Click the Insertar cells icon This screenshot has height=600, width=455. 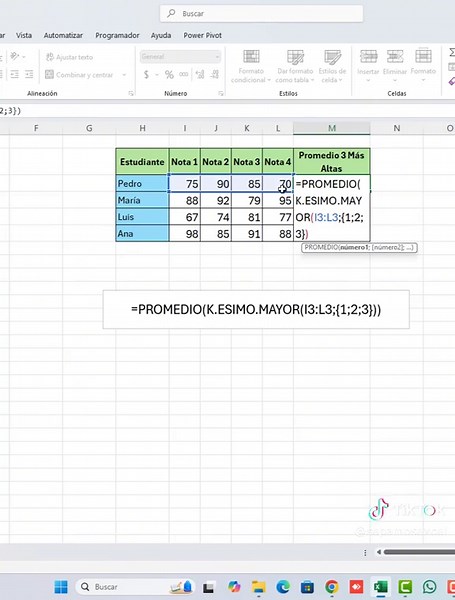[368, 57]
